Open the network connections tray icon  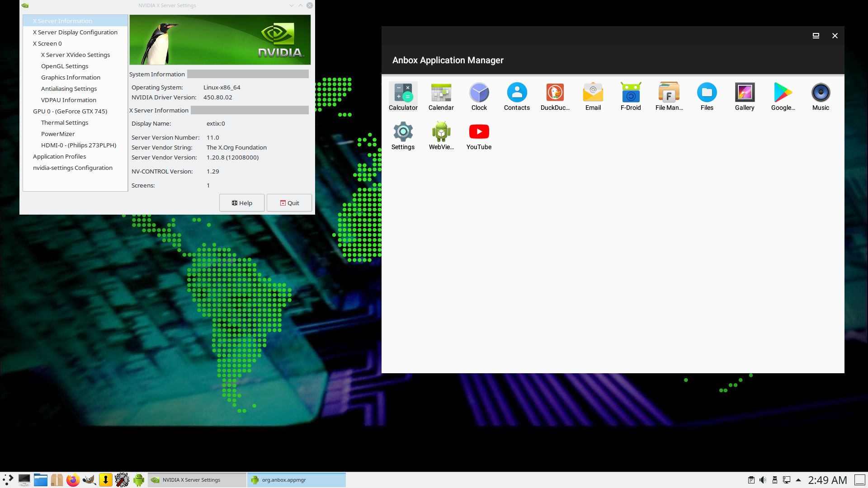coord(787,480)
